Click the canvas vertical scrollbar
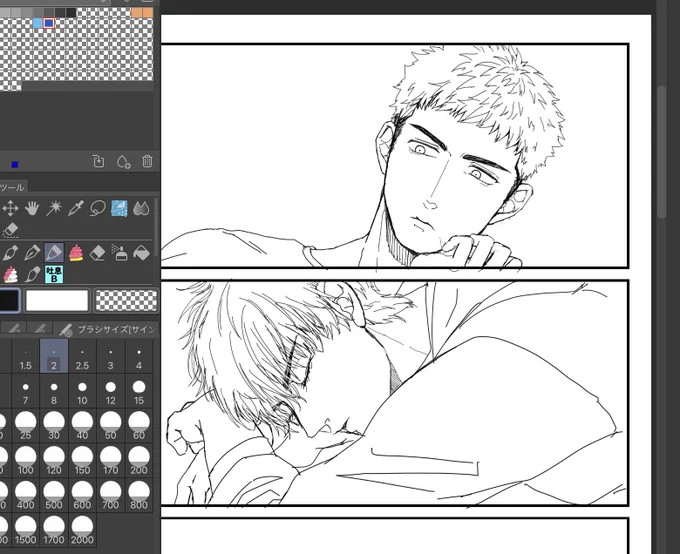Viewport: 680px width, 554px height. [661, 152]
